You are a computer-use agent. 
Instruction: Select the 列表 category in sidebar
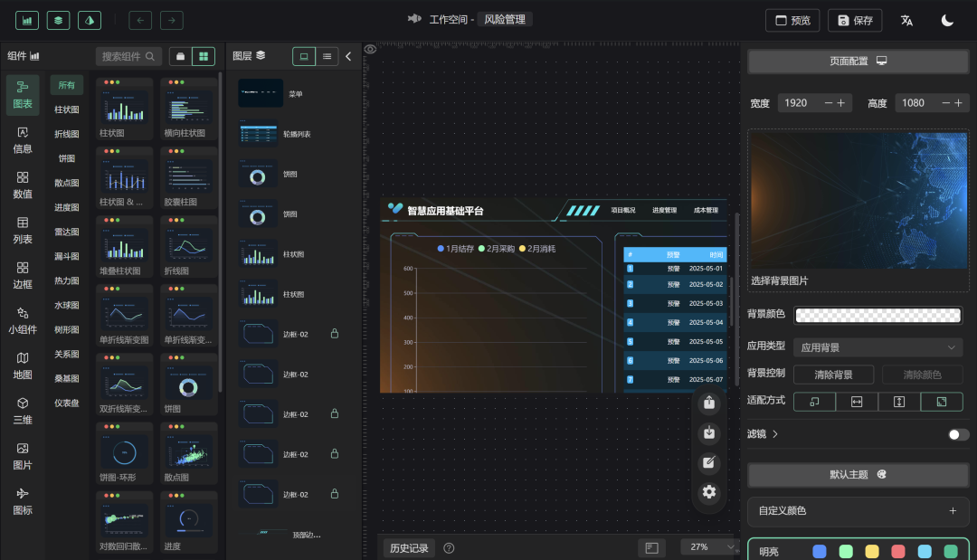tap(23, 231)
